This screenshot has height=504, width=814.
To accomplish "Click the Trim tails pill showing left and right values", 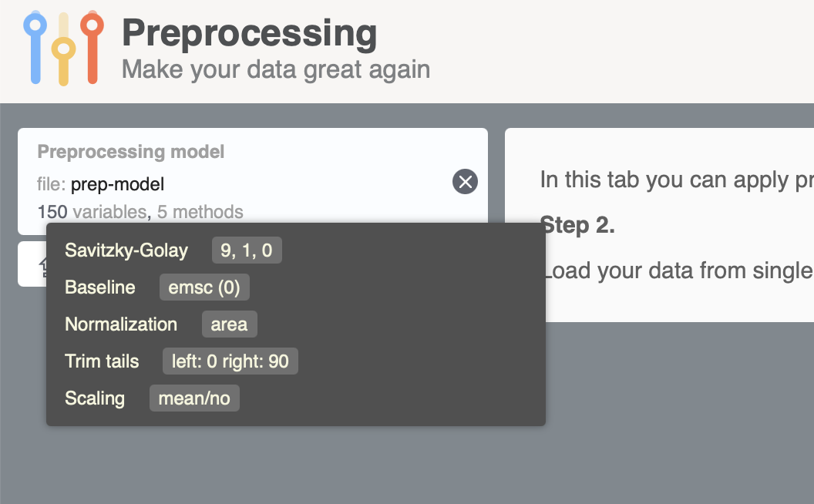I will click(230, 361).
